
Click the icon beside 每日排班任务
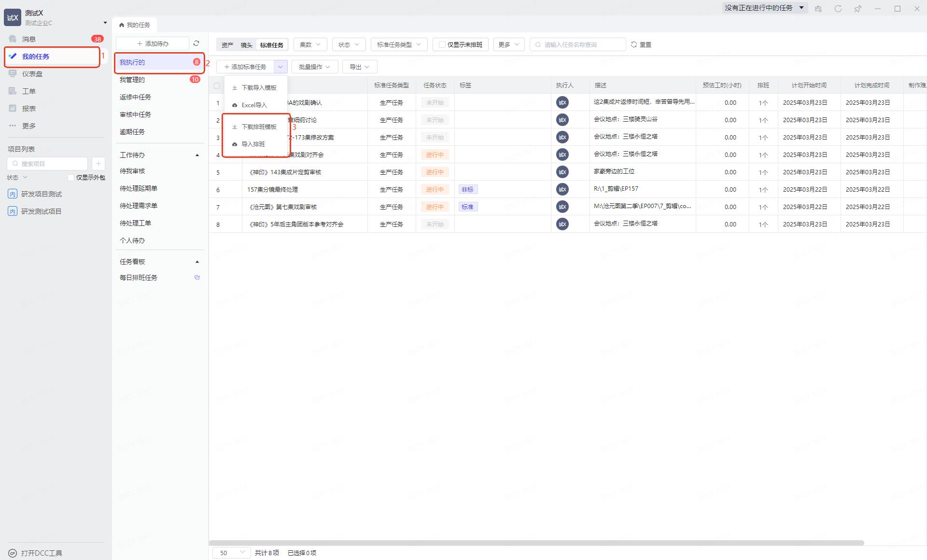point(197,278)
